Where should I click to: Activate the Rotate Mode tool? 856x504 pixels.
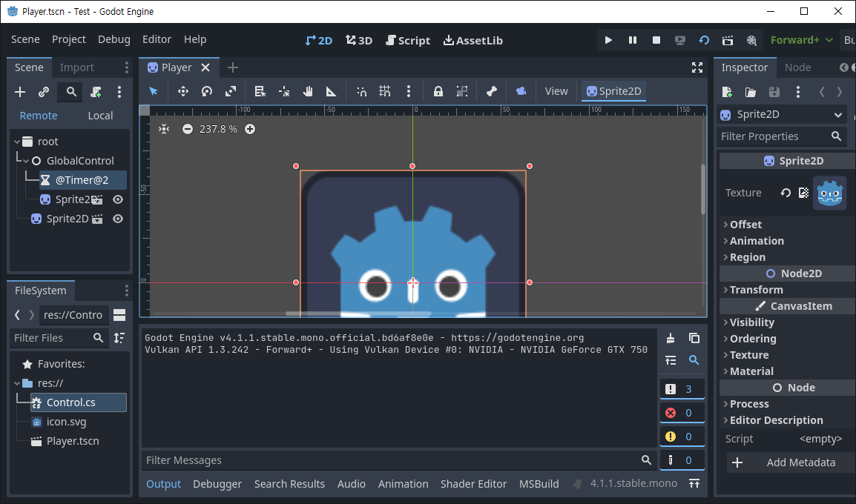coord(206,91)
